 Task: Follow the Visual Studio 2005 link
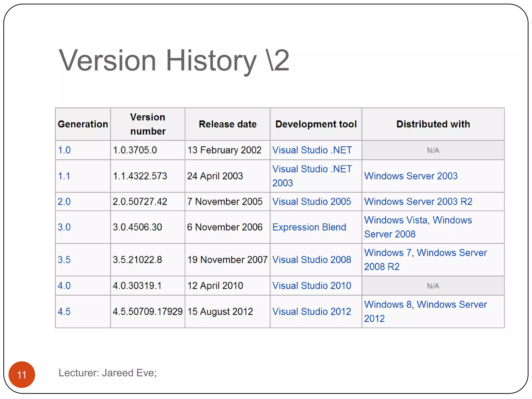point(312,202)
